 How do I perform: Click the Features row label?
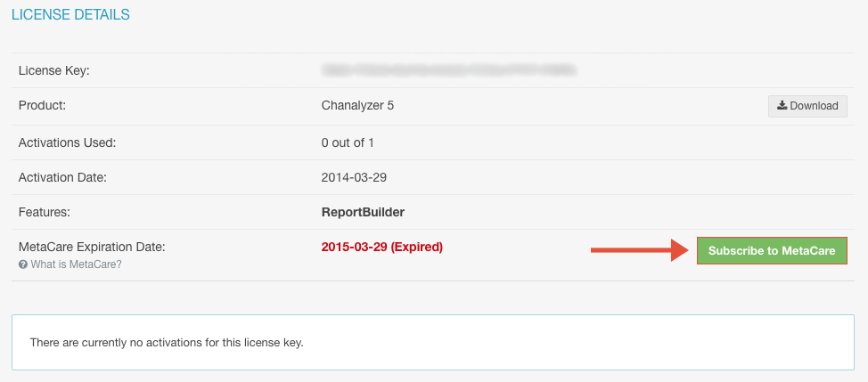click(45, 212)
